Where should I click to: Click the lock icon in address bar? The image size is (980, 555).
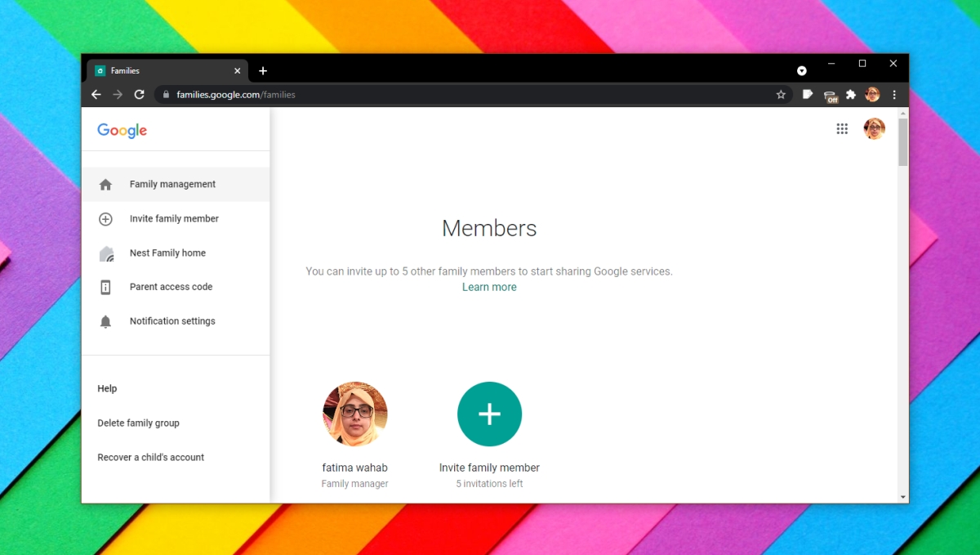pos(166,95)
